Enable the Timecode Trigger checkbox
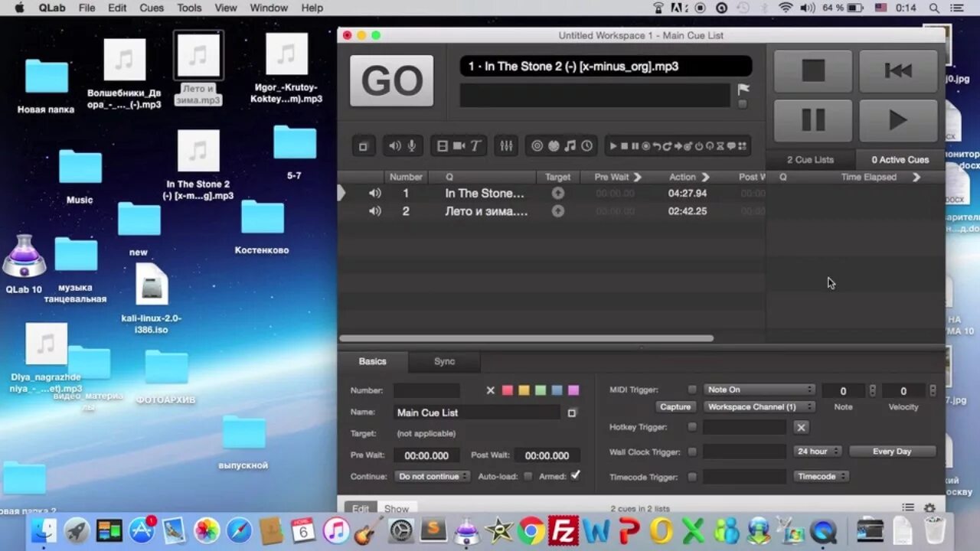Screen dimensions: 980x551 pyautogui.click(x=692, y=477)
